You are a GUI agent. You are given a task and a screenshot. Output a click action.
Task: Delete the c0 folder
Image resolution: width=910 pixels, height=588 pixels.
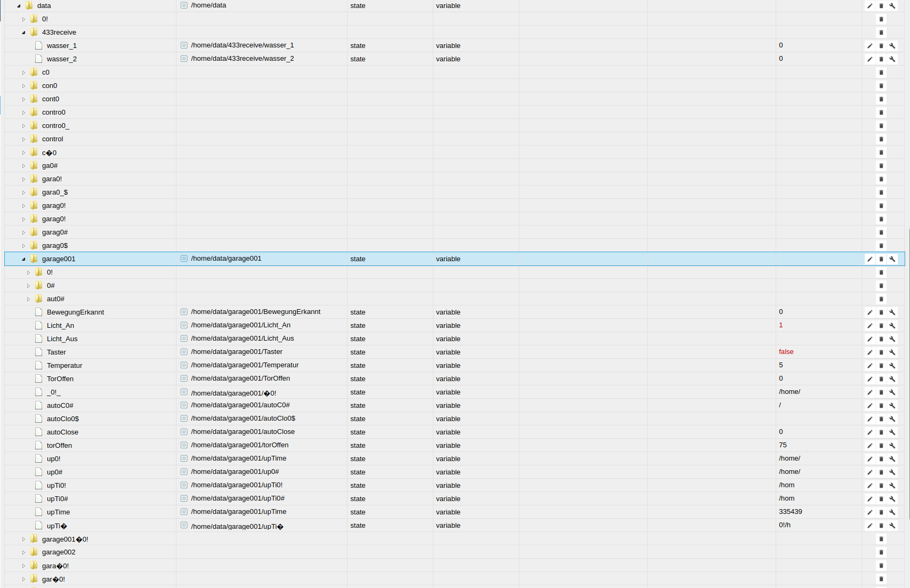[x=881, y=73]
